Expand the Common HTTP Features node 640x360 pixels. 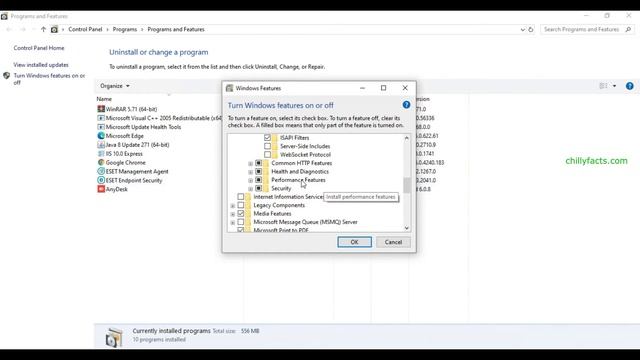pyautogui.click(x=251, y=164)
